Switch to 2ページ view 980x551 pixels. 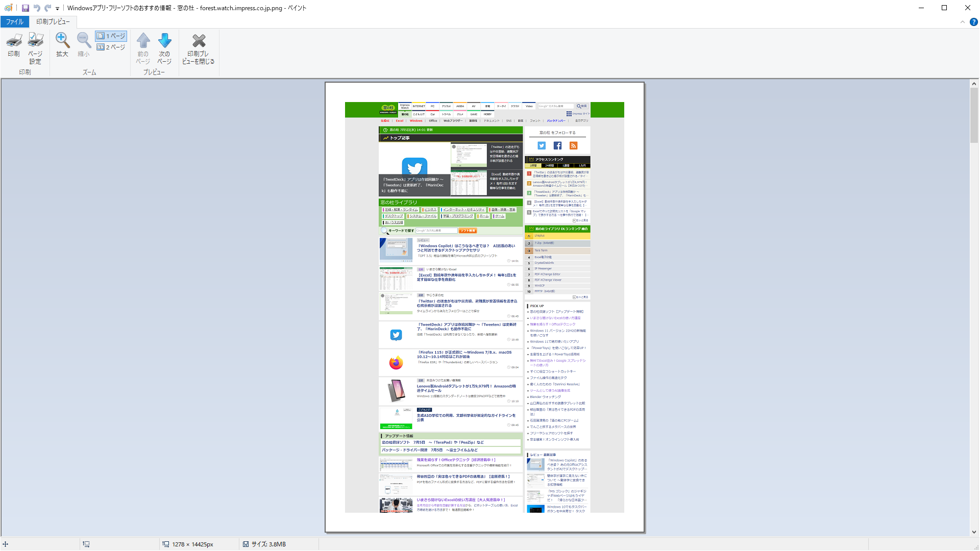point(111,47)
